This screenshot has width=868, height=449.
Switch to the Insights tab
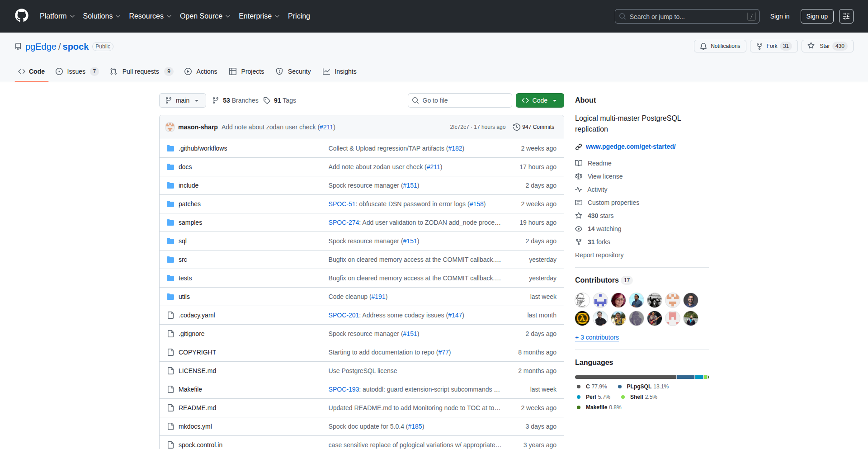tap(340, 71)
